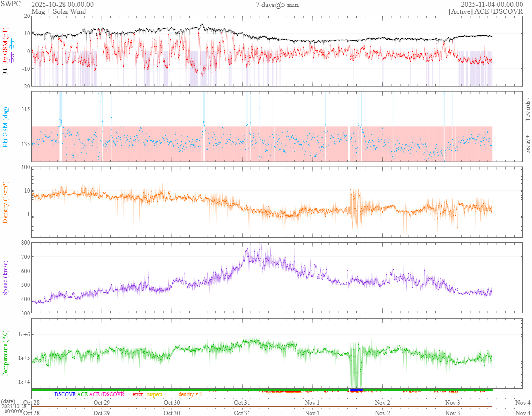The width and height of the screenshot is (532, 416).
Task: Toggle the Bt series label on magnetic axis
Action: coord(6,71)
